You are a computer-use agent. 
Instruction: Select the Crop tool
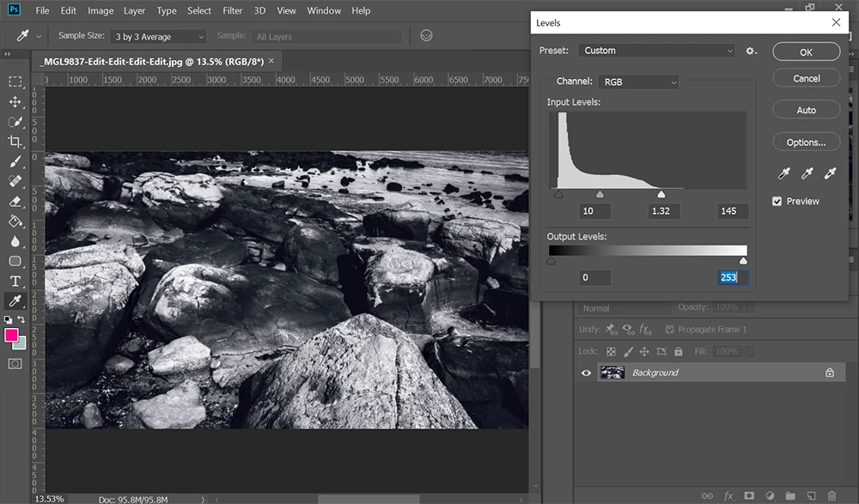click(x=15, y=142)
